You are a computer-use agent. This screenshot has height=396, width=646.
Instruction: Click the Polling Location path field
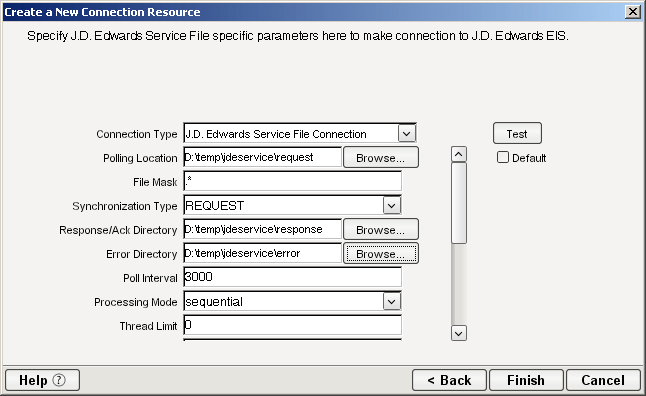pyautogui.click(x=262, y=157)
